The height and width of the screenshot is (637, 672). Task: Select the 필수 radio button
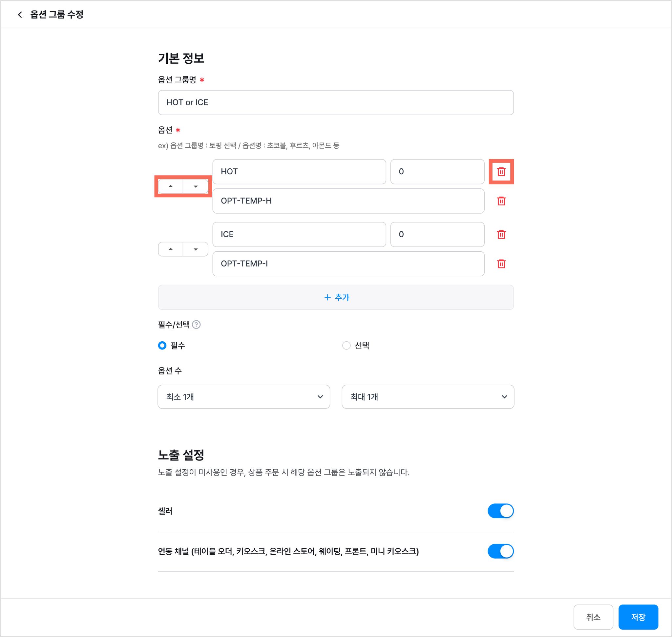click(x=162, y=346)
